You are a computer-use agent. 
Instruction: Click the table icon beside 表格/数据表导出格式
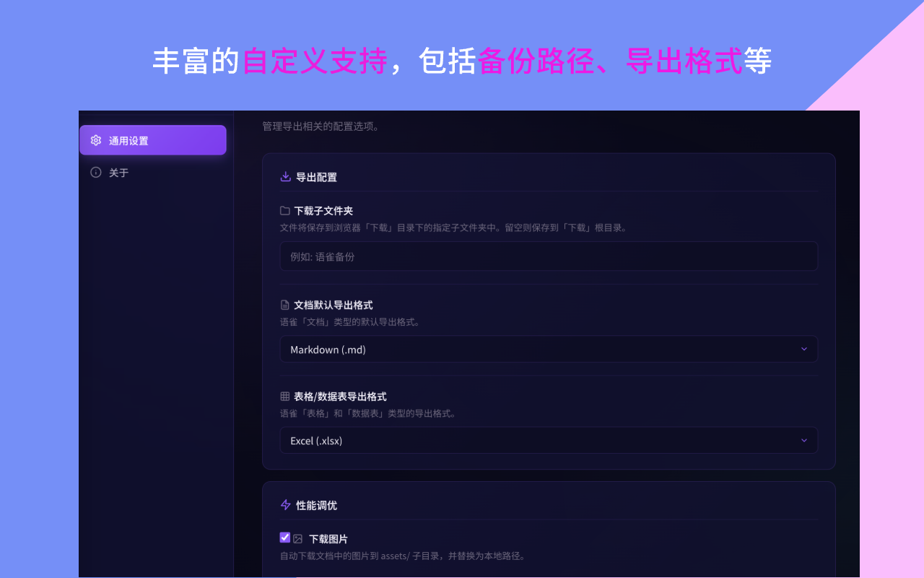pyautogui.click(x=285, y=397)
